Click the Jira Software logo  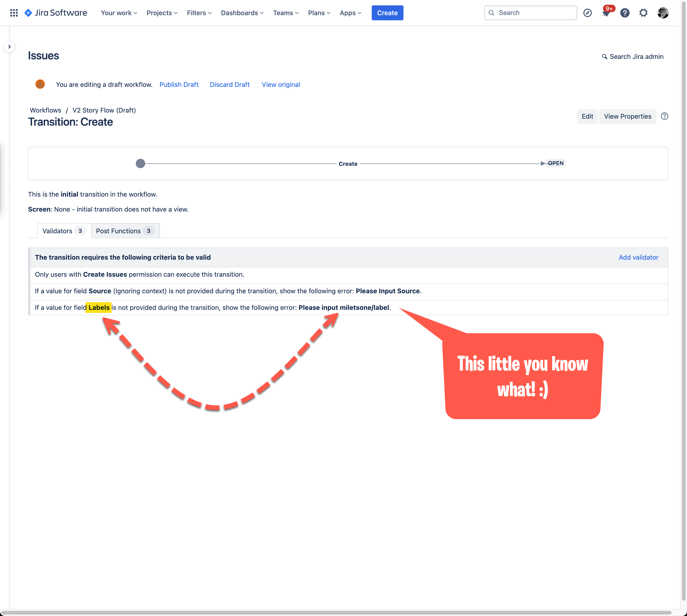[56, 13]
